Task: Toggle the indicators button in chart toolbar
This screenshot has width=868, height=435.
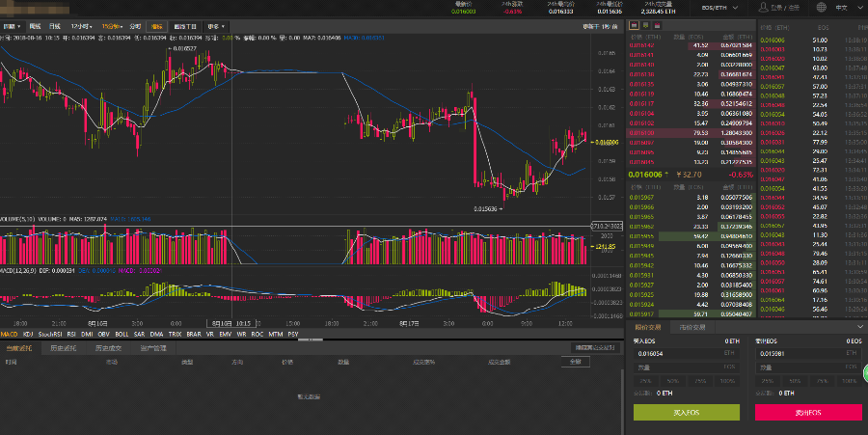Action: (x=156, y=26)
